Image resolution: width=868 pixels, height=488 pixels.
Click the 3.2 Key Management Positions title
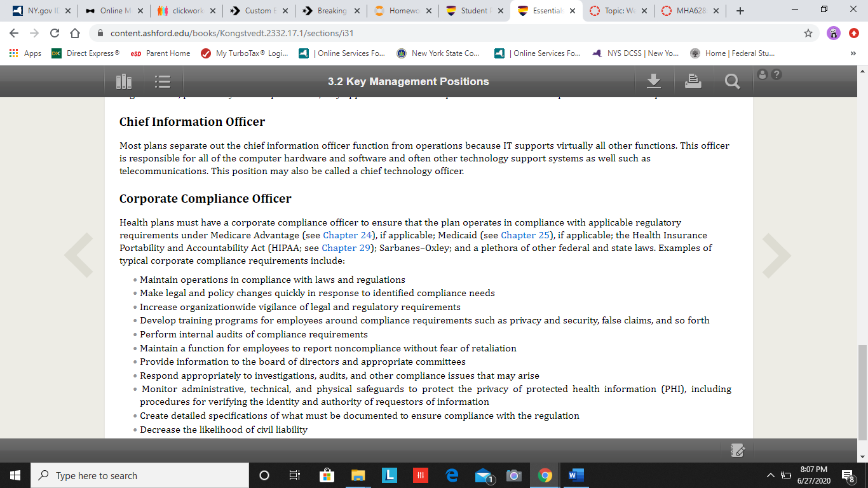[x=409, y=81]
